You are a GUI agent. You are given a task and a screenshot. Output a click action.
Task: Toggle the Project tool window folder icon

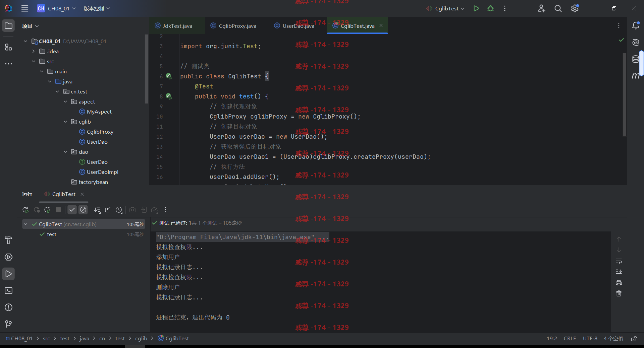click(8, 26)
